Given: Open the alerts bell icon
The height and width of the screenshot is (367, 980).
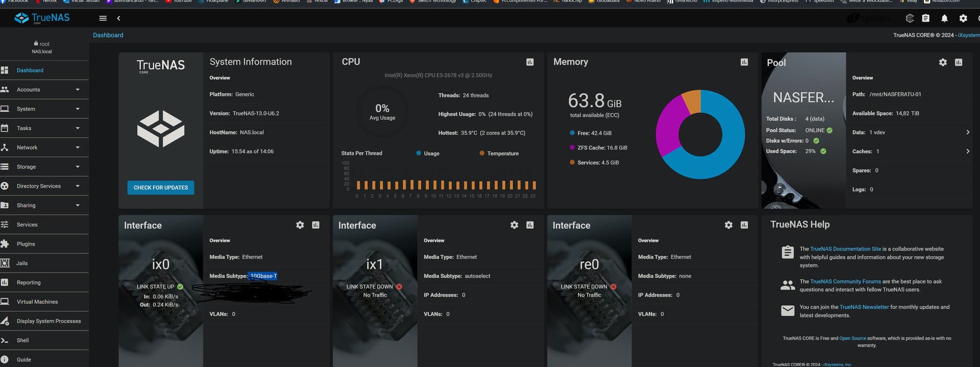Looking at the screenshot, I should pyautogui.click(x=944, y=18).
